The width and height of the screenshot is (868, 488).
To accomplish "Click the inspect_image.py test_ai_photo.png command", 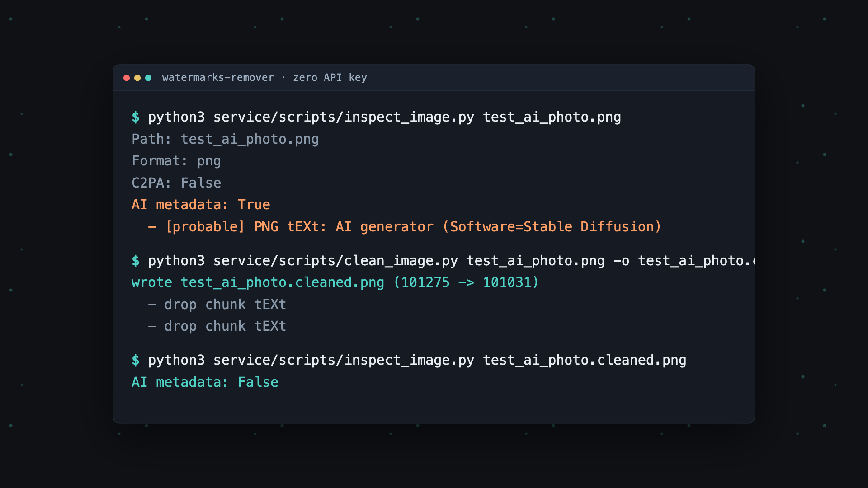I will point(385,117).
